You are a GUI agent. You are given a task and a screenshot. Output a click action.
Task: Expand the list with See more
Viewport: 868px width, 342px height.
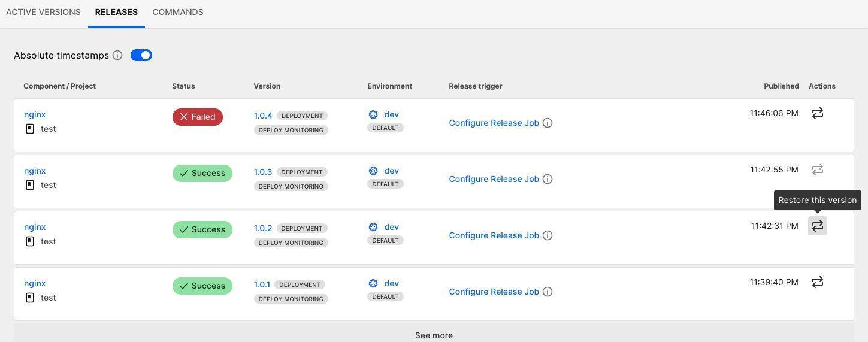[434, 334]
